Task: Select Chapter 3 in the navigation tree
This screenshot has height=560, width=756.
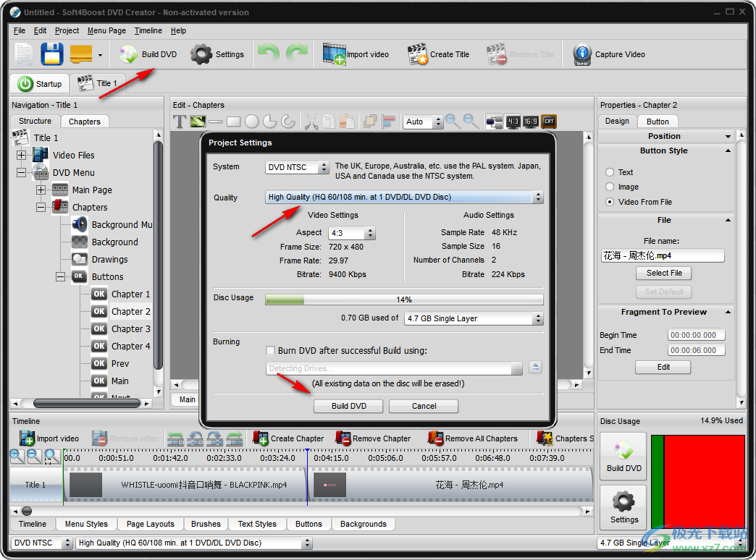Action: [130, 328]
